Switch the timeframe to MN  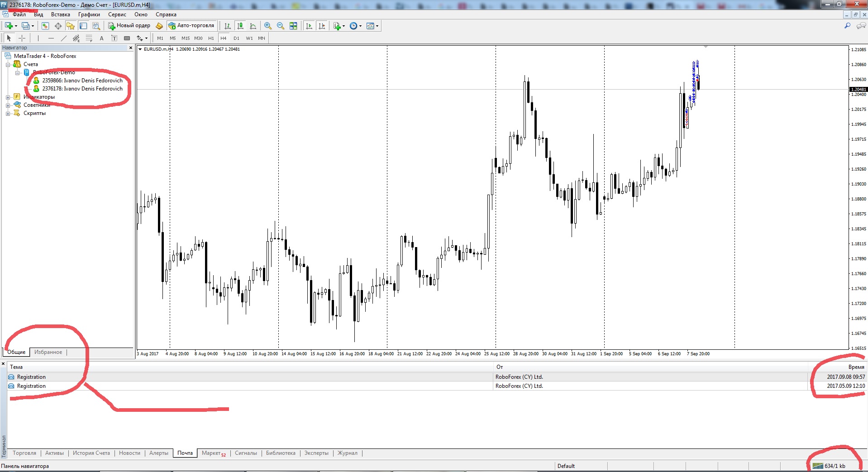(x=262, y=38)
